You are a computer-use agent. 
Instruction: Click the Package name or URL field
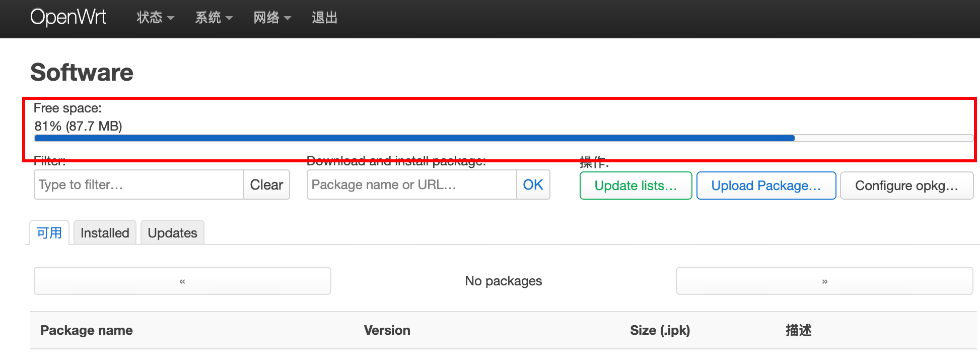[411, 185]
